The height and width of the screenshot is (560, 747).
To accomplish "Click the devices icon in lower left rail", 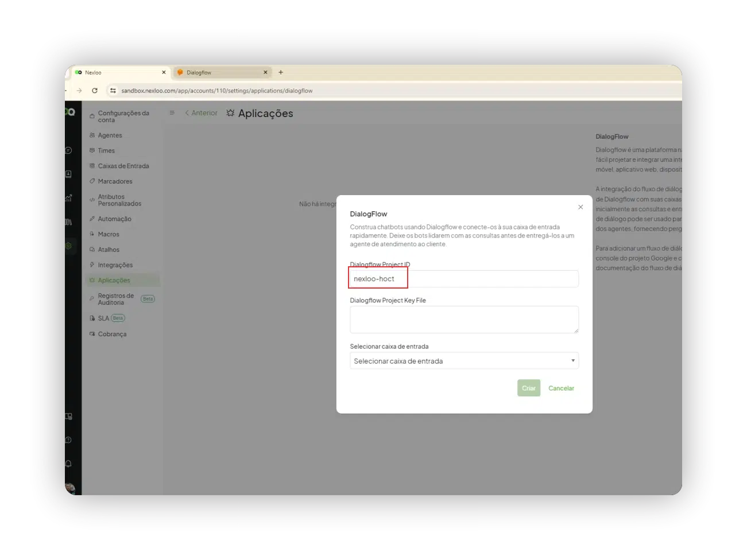I will click(x=68, y=417).
